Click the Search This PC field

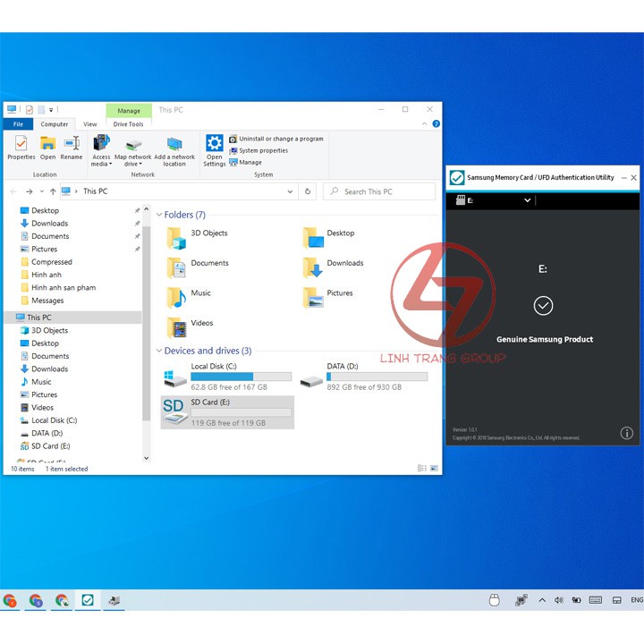[380, 191]
